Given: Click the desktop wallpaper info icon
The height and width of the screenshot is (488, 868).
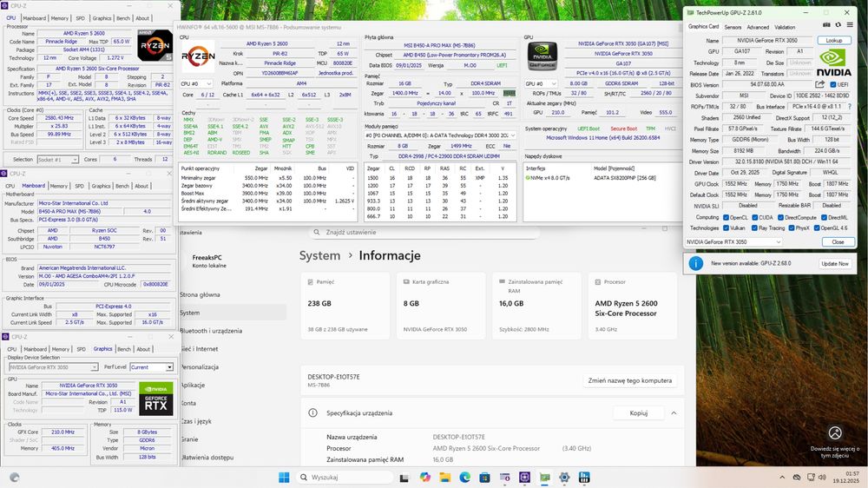Looking at the screenshot, I should (x=835, y=432).
